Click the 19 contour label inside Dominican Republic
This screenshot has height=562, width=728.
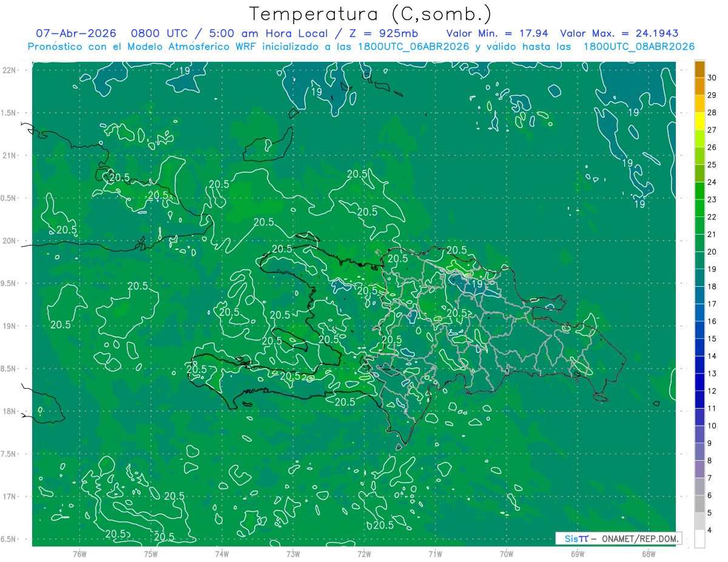click(x=477, y=283)
